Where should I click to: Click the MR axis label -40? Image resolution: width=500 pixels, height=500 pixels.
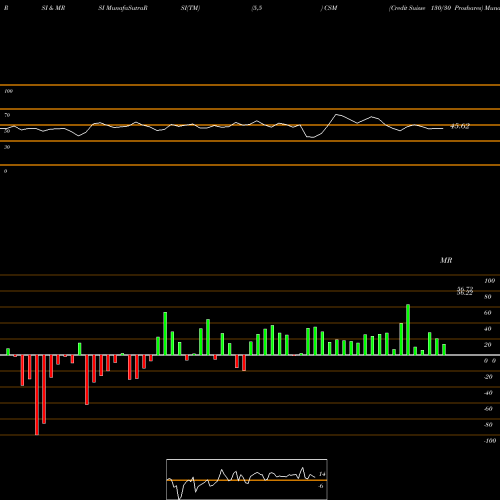click(x=488, y=393)
